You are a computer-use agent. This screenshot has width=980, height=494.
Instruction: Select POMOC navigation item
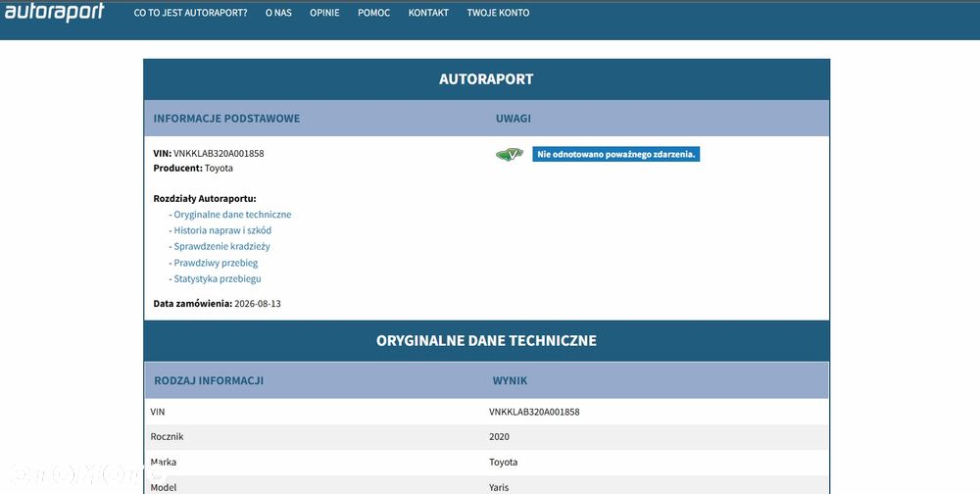[373, 13]
